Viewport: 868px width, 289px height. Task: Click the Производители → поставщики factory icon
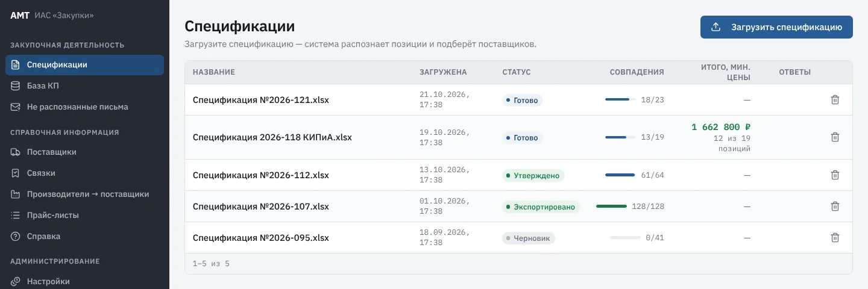[x=16, y=194]
